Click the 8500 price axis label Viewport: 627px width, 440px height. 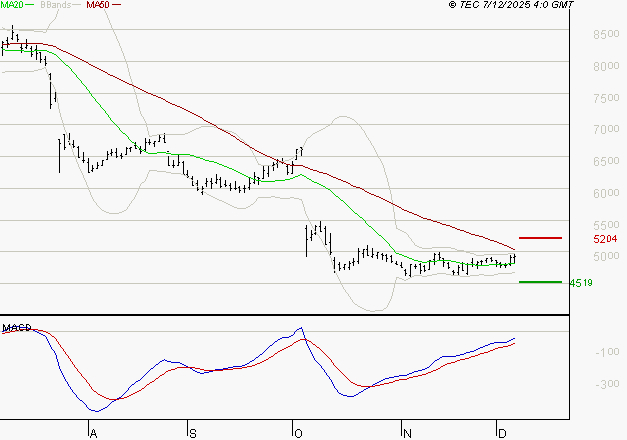coord(606,34)
